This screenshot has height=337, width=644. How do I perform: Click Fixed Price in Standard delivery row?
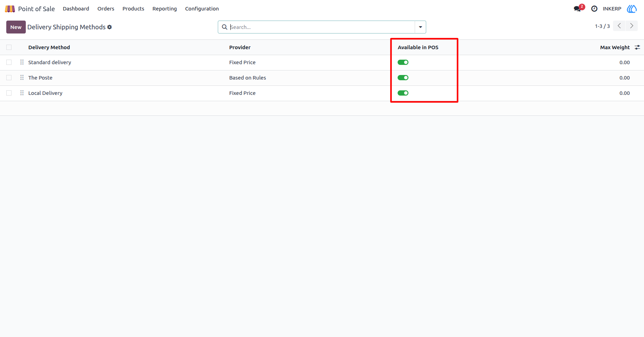click(242, 62)
